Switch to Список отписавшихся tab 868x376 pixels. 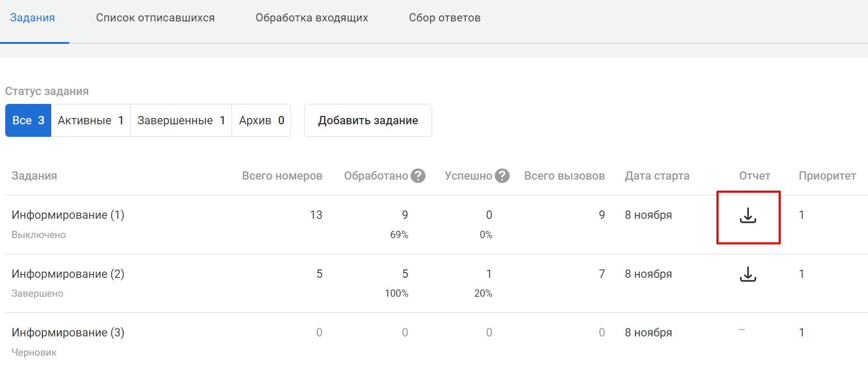pos(155,18)
